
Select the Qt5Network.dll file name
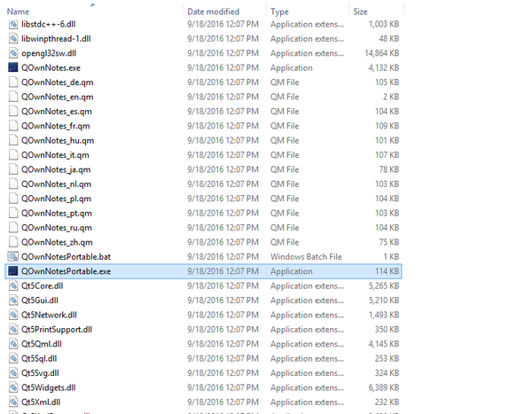[x=55, y=315]
